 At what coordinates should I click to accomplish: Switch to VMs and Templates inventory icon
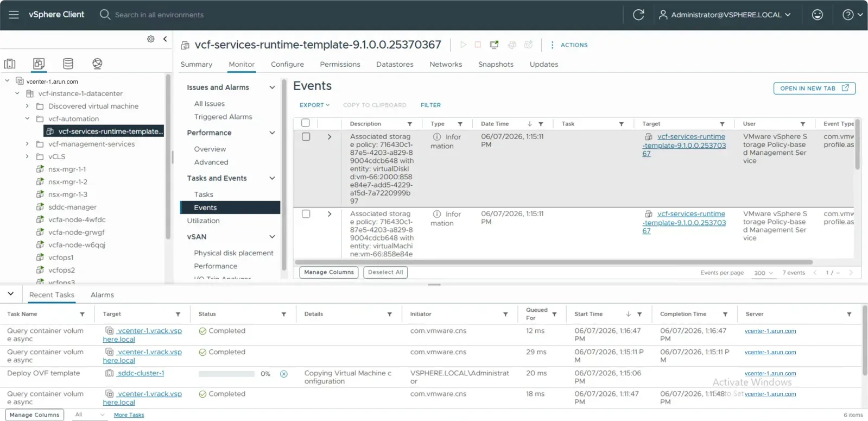click(x=39, y=64)
